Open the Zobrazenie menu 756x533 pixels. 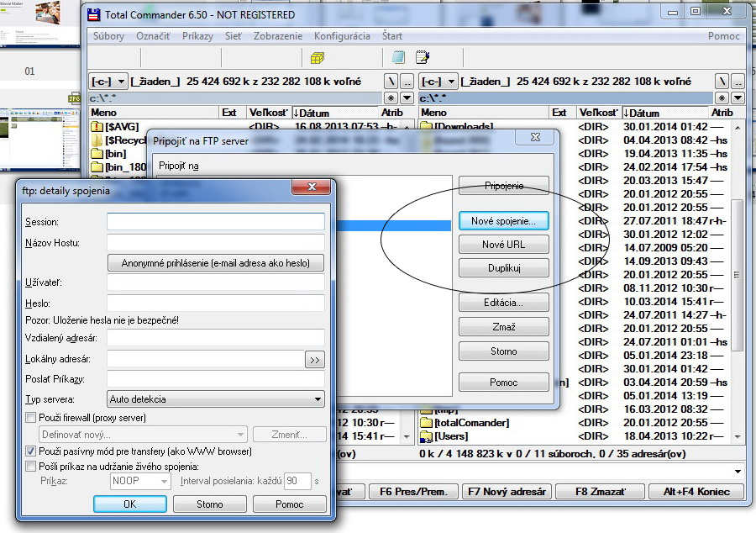click(278, 36)
